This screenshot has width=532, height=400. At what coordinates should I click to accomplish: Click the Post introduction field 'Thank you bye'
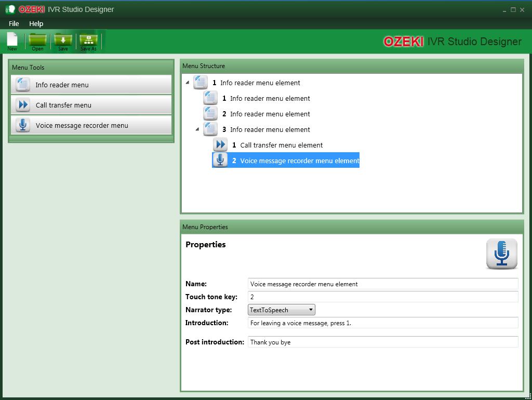pos(383,342)
